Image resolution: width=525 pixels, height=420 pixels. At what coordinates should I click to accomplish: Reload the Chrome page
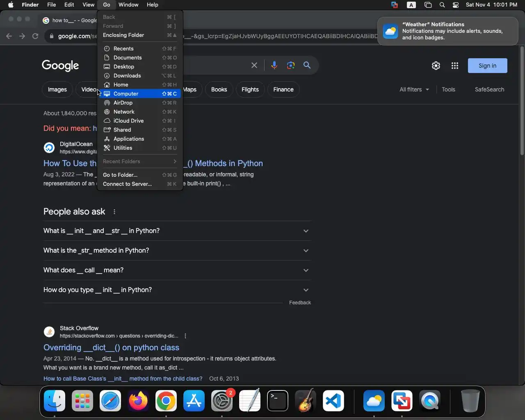click(x=35, y=36)
